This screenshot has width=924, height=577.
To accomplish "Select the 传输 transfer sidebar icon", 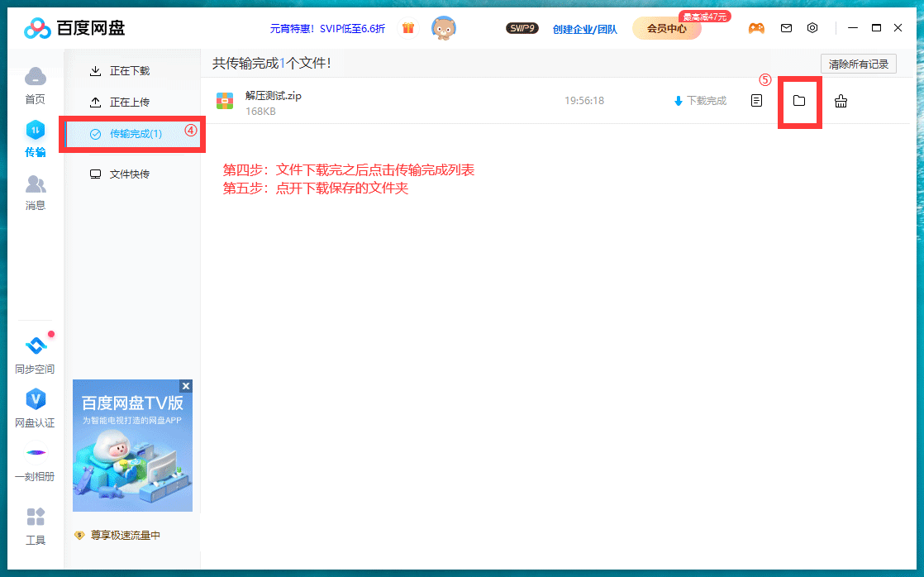I will point(35,138).
